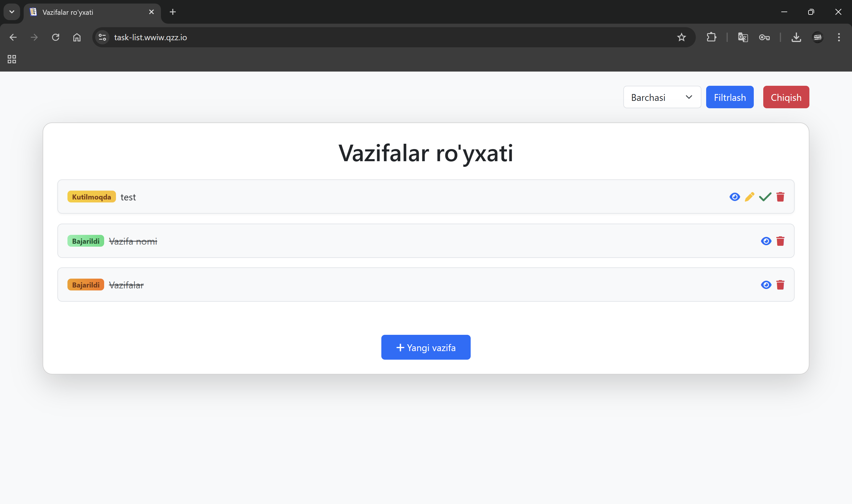
Task: Remove the Vazifalar task via trash icon
Action: [780, 285]
